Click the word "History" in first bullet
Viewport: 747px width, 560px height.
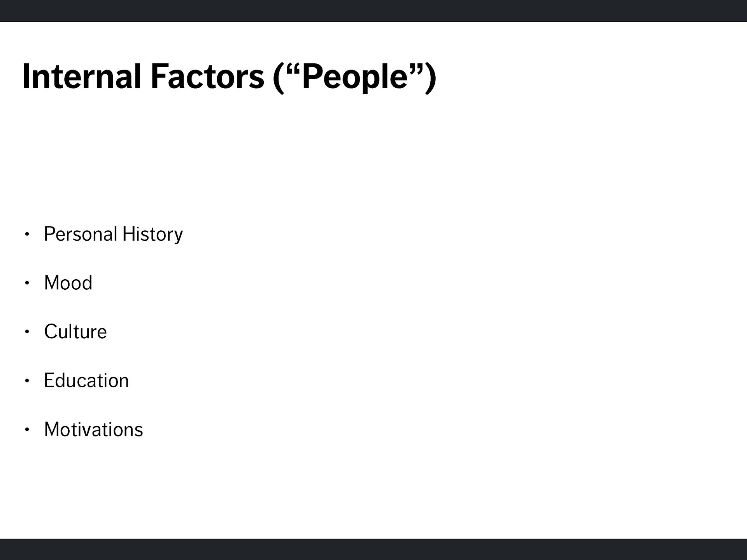(153, 234)
